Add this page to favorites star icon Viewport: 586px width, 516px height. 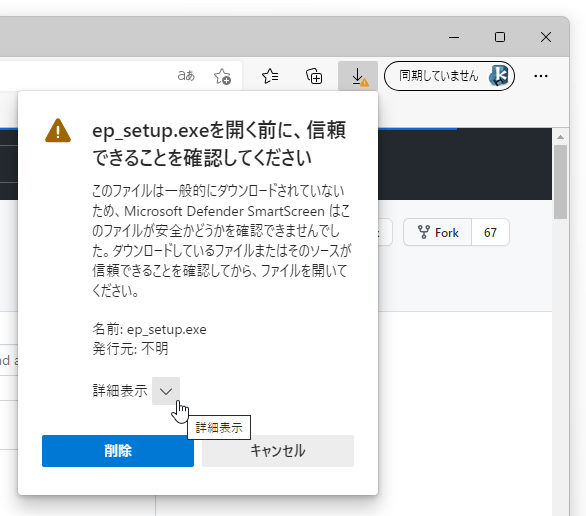tap(222, 76)
